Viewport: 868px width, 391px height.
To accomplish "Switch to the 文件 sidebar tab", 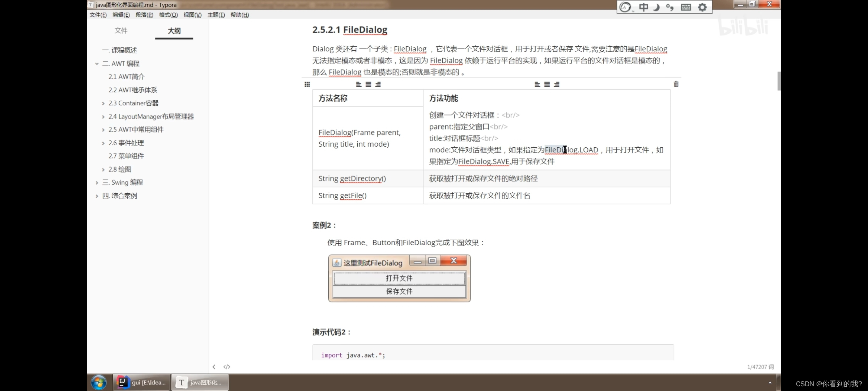I will coord(121,31).
